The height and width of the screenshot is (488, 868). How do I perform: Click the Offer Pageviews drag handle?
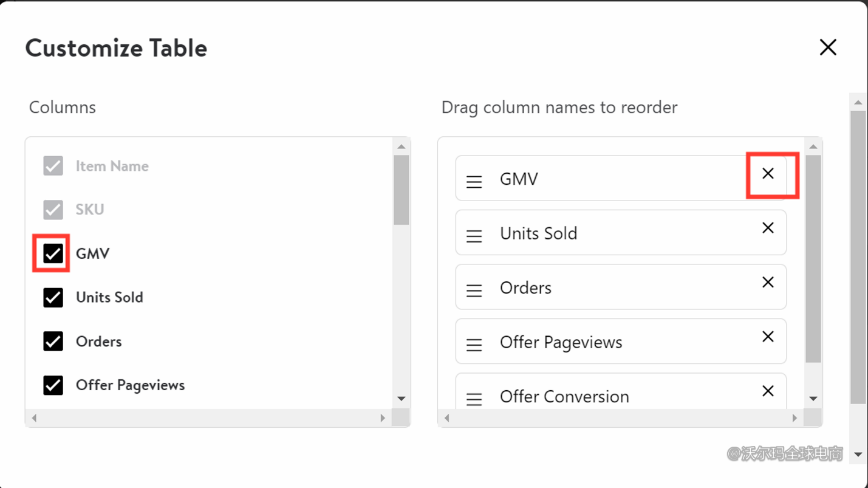point(474,345)
